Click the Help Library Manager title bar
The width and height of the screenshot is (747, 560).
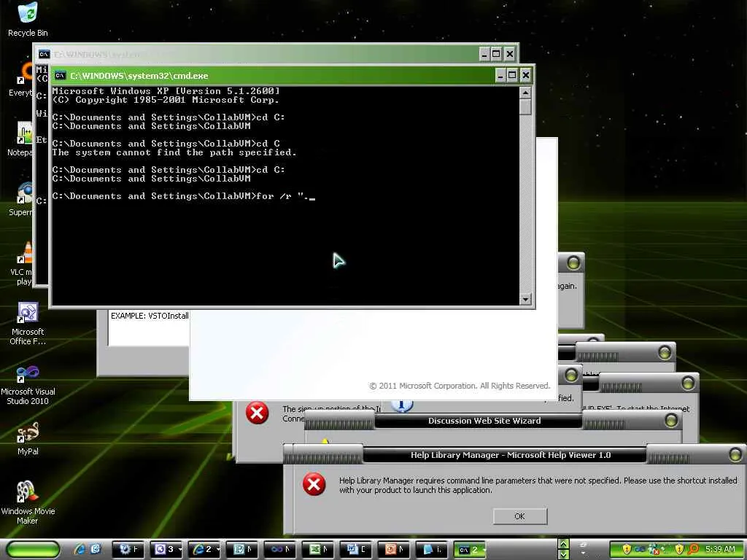(x=510, y=455)
